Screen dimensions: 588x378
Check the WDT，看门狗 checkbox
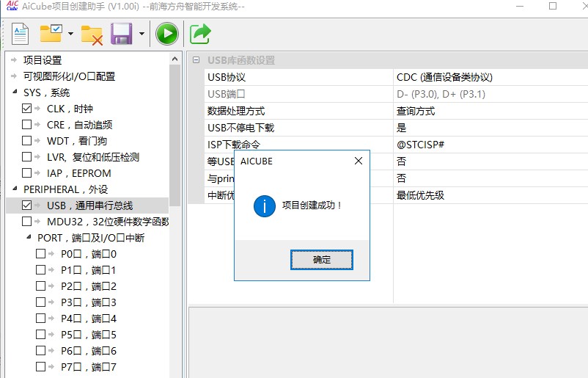click(x=26, y=140)
